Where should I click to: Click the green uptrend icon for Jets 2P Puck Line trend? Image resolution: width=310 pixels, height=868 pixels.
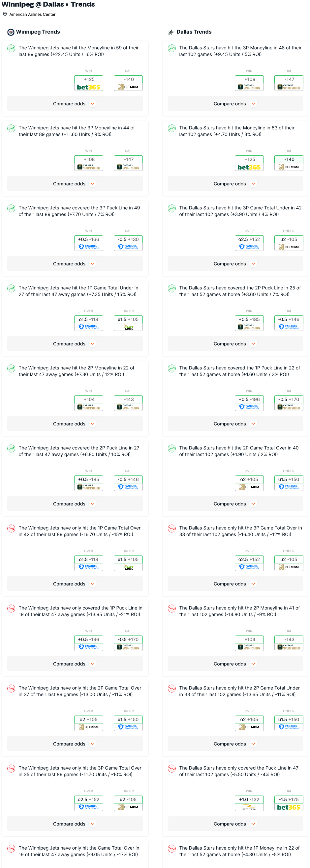(x=11, y=448)
